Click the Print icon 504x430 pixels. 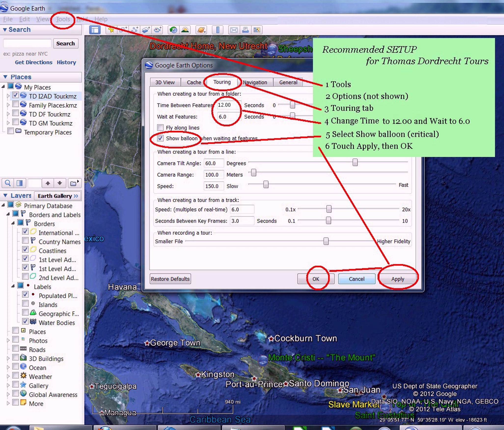click(x=245, y=30)
